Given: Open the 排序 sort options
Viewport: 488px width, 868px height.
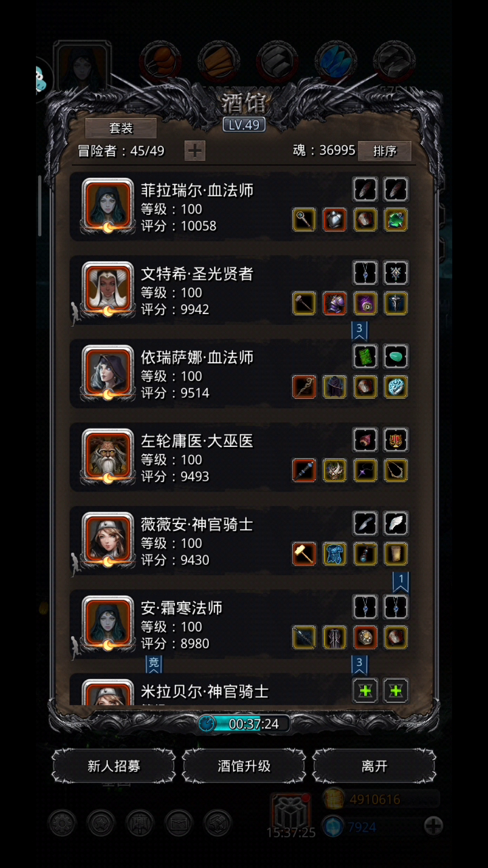Looking at the screenshot, I should coord(384,151).
